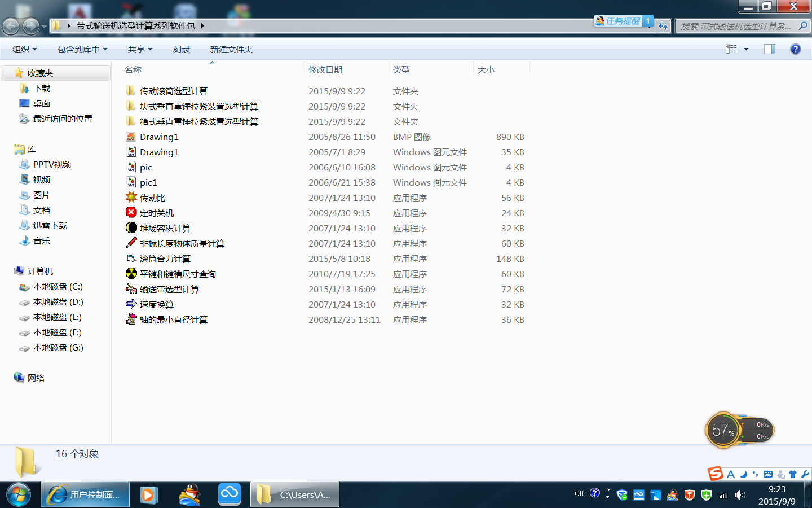The height and width of the screenshot is (508, 812).
Task: Click 刻录 in the toolbar
Action: pyautogui.click(x=182, y=49)
